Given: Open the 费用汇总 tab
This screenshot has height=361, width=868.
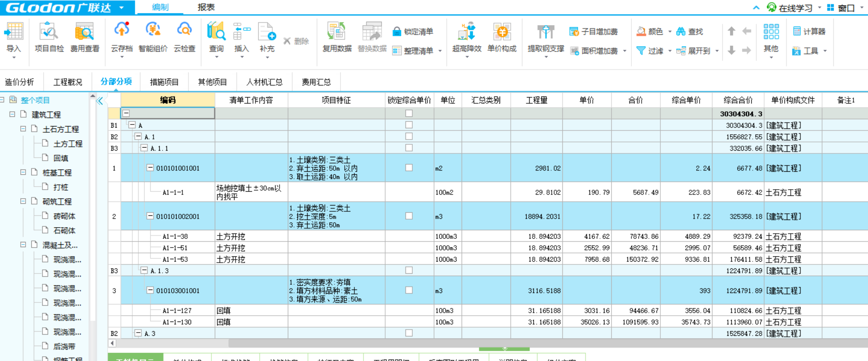Looking at the screenshot, I should pyautogui.click(x=316, y=82).
